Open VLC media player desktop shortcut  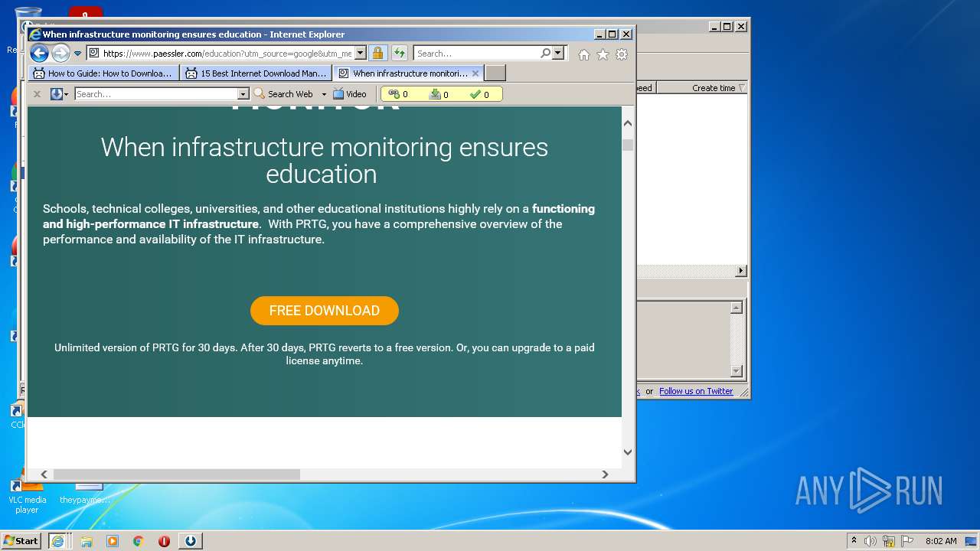pyautogui.click(x=27, y=496)
